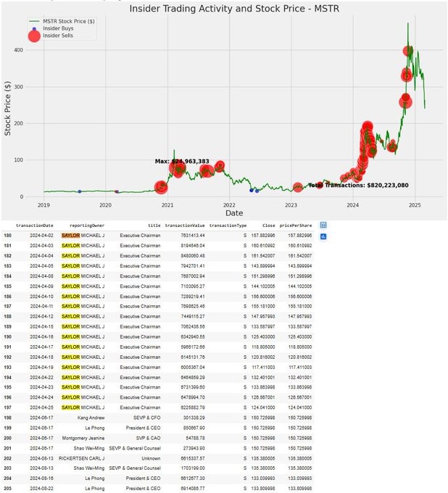Select the blue Insider Buys legend dot
Image resolution: width=448 pixels, height=493 pixels.
coord(34,29)
